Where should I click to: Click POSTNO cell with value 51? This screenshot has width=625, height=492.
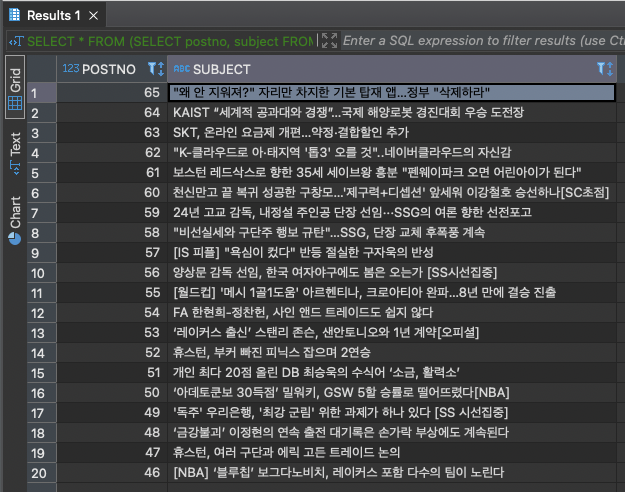[x=112, y=373]
